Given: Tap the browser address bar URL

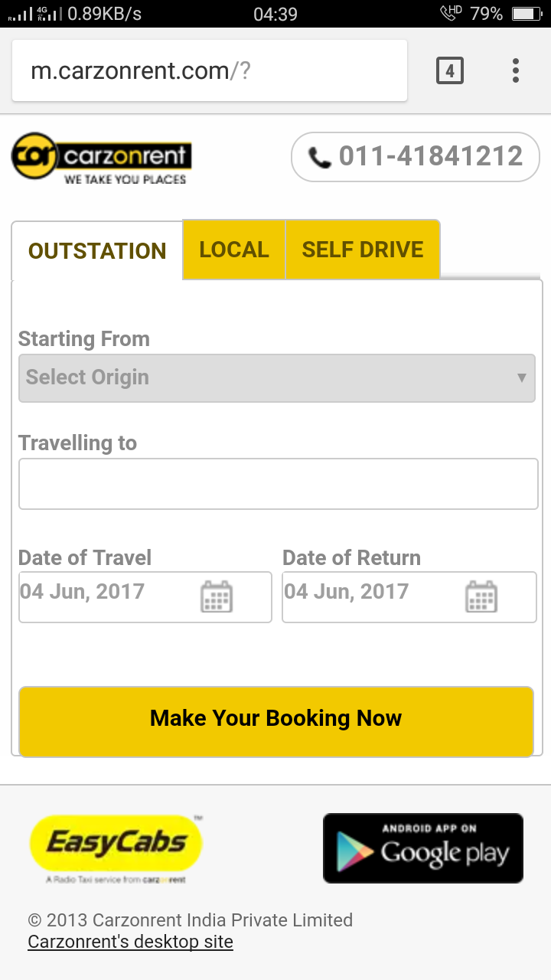Looking at the screenshot, I should tap(141, 71).
